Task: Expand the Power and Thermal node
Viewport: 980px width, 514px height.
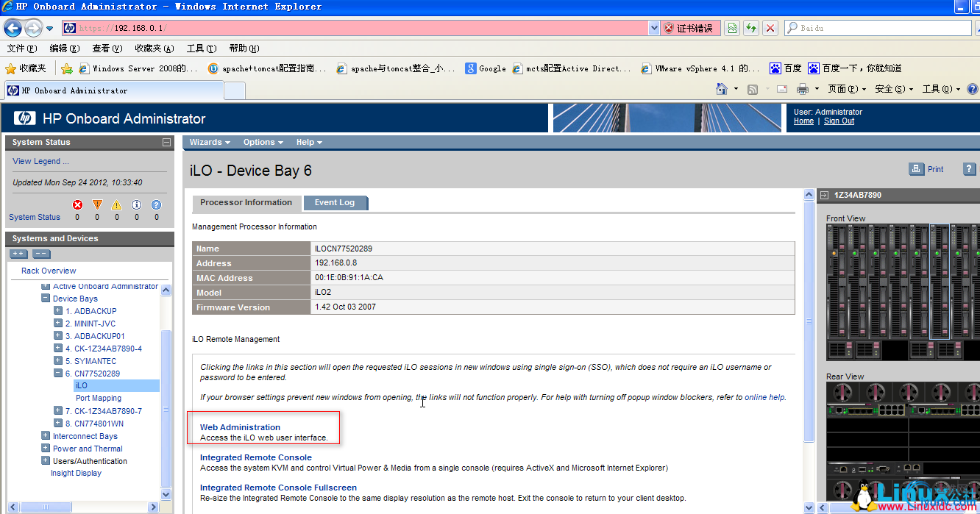Action: (46, 449)
